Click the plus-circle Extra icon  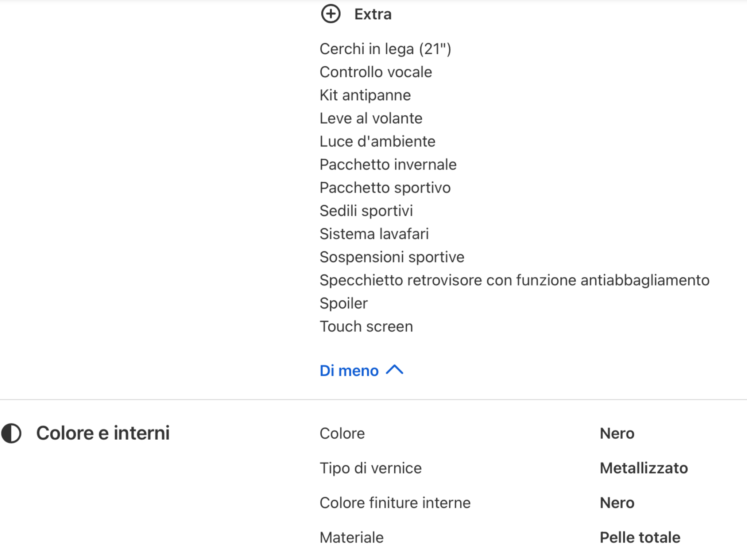(x=330, y=14)
